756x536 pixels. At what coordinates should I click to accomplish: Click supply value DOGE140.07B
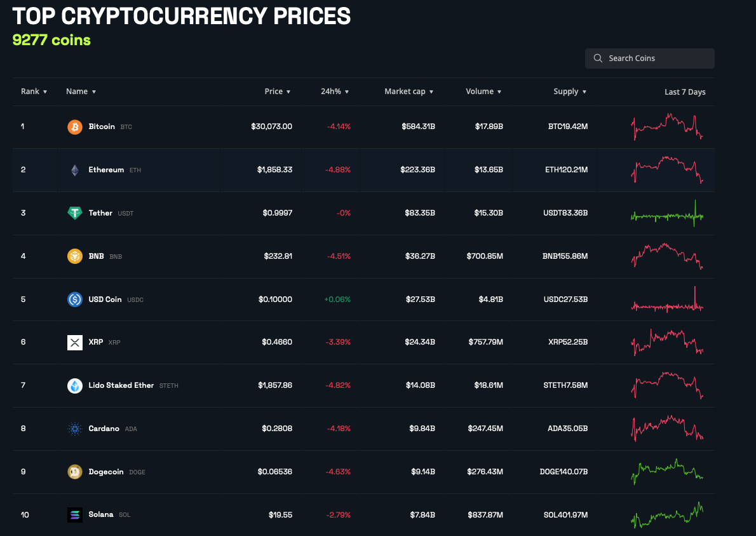tap(564, 472)
